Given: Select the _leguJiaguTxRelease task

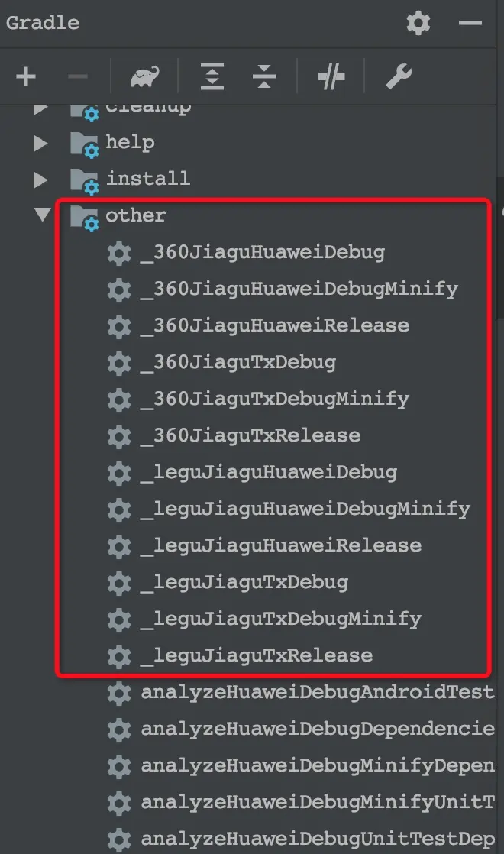Looking at the screenshot, I should pos(257,655).
